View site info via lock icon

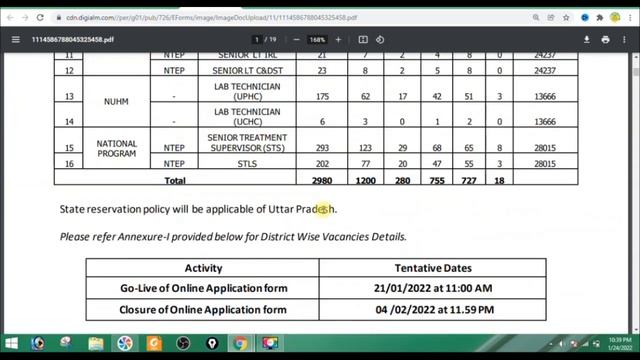click(x=59, y=18)
